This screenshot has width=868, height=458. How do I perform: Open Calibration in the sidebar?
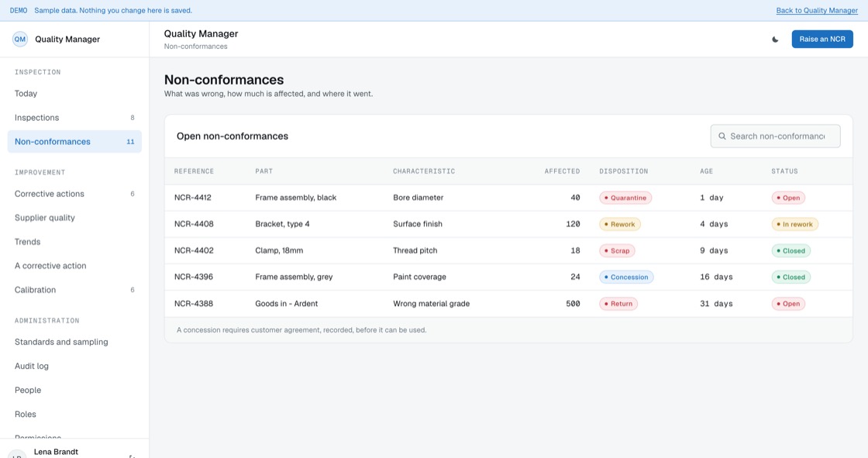[74, 290]
